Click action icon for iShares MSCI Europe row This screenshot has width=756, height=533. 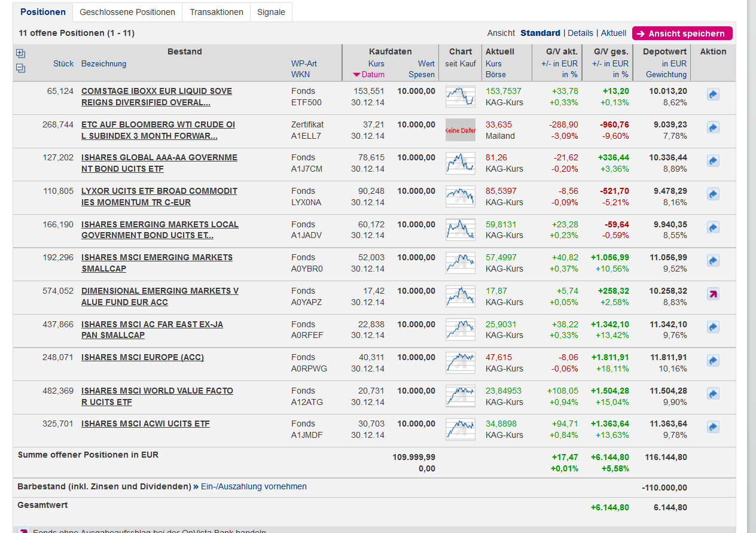point(713,360)
